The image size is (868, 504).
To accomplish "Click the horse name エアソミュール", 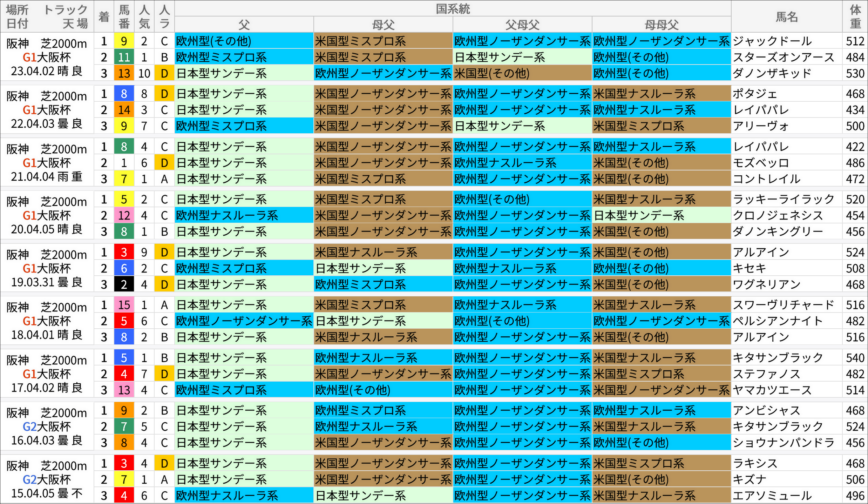I will click(772, 496).
